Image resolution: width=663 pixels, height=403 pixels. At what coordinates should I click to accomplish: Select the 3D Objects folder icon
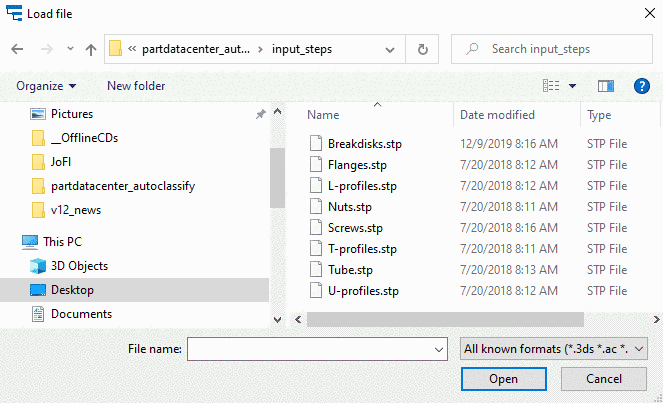(x=38, y=266)
